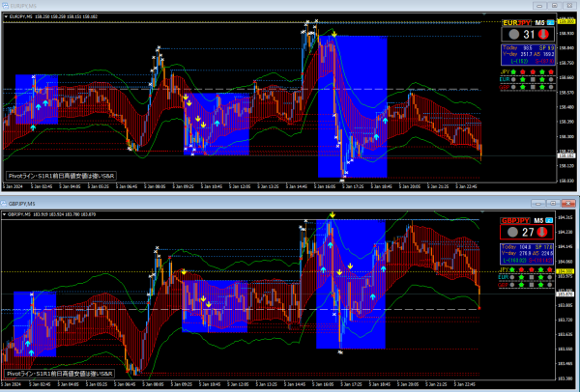Click the GBPJPY symbol label in bottom panel
Screen dimensions: 580x392
(513, 218)
